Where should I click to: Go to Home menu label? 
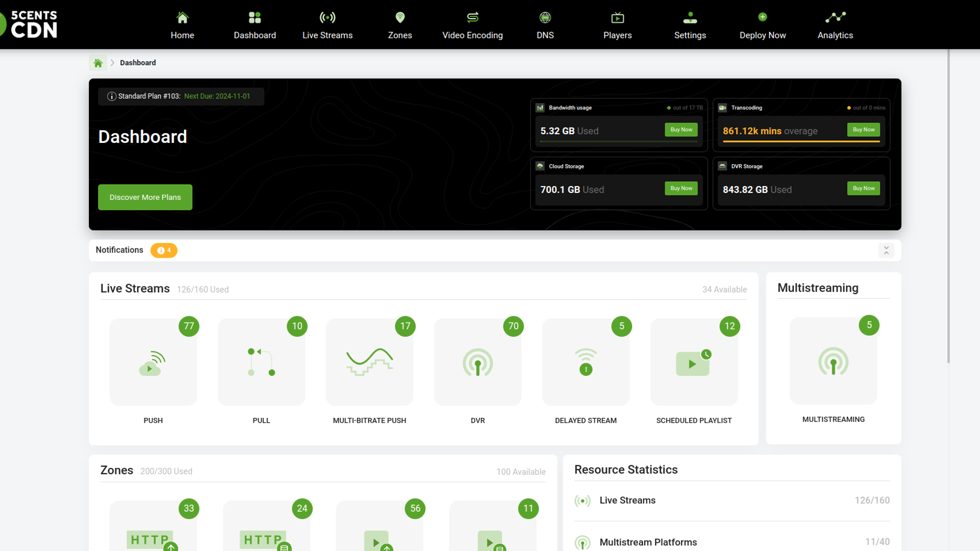point(182,35)
